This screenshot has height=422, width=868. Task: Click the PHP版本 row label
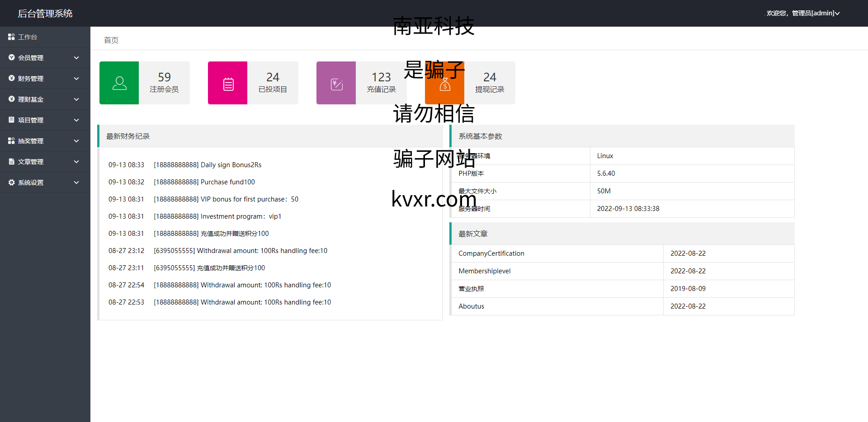click(471, 173)
